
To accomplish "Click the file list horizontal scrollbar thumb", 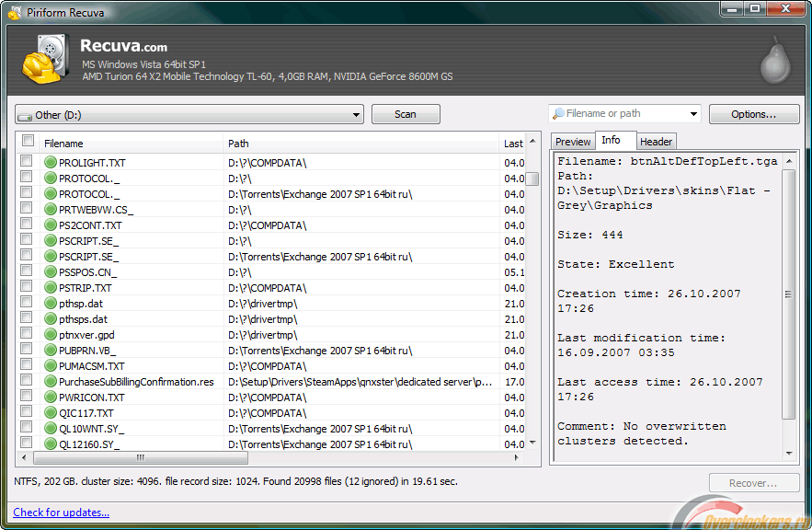I will 141,457.
